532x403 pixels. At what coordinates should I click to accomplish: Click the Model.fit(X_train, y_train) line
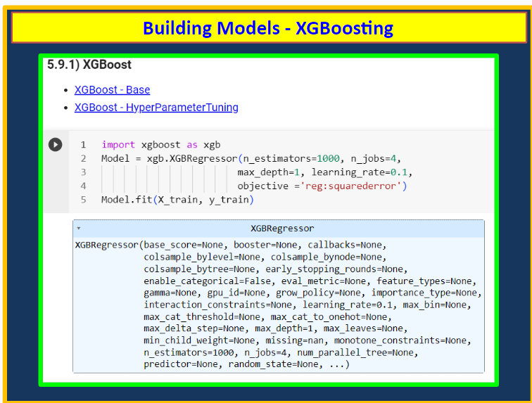click(x=177, y=200)
